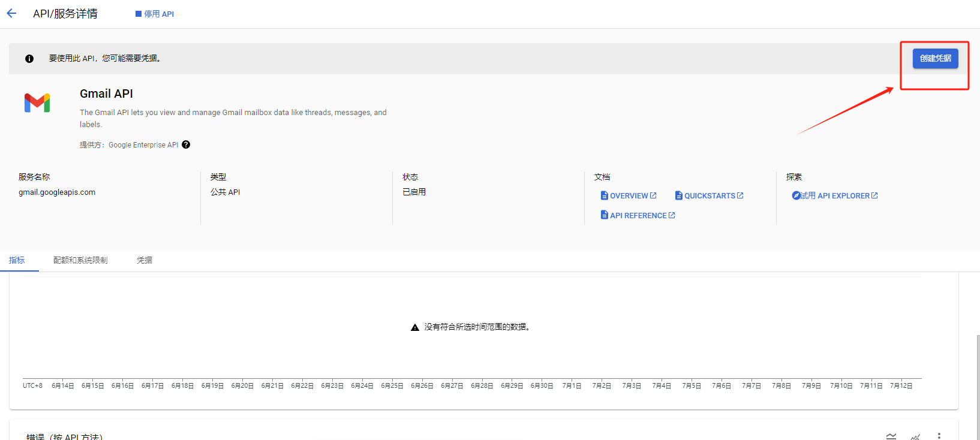Click the 6月30日 axis label
980x440 pixels.
click(x=542, y=385)
